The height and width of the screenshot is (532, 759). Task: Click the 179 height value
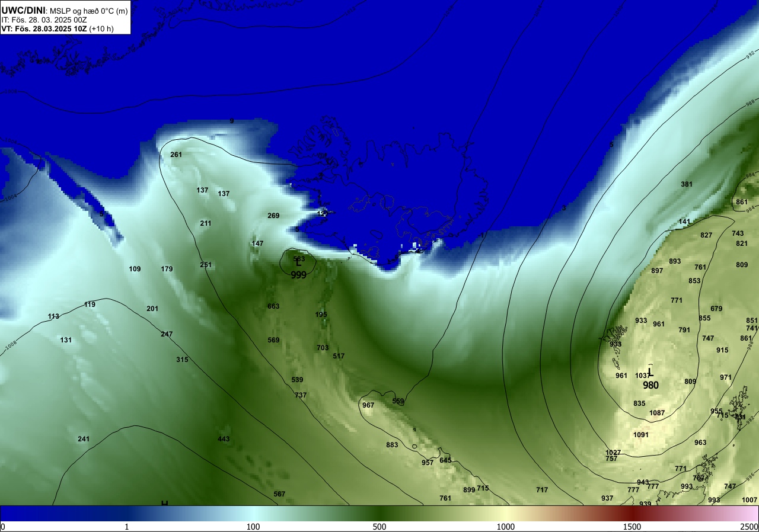pos(167,269)
